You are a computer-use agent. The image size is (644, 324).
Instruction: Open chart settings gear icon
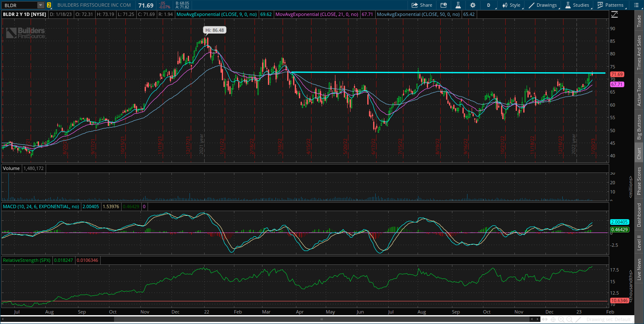coord(473,5)
